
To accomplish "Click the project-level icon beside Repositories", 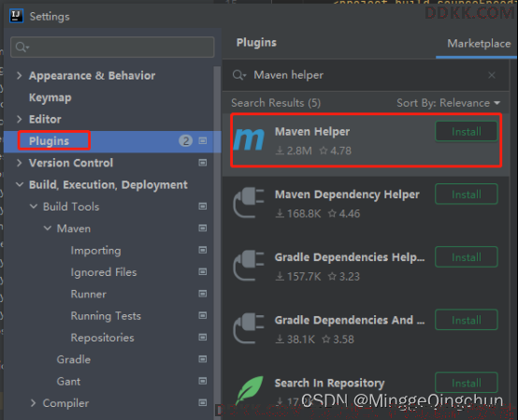I will point(203,337).
